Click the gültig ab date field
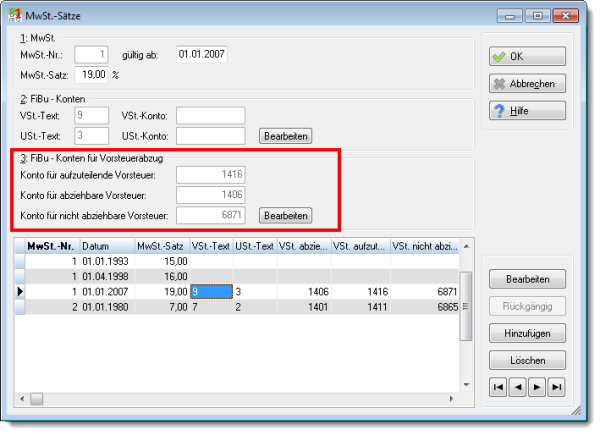 tap(202, 54)
